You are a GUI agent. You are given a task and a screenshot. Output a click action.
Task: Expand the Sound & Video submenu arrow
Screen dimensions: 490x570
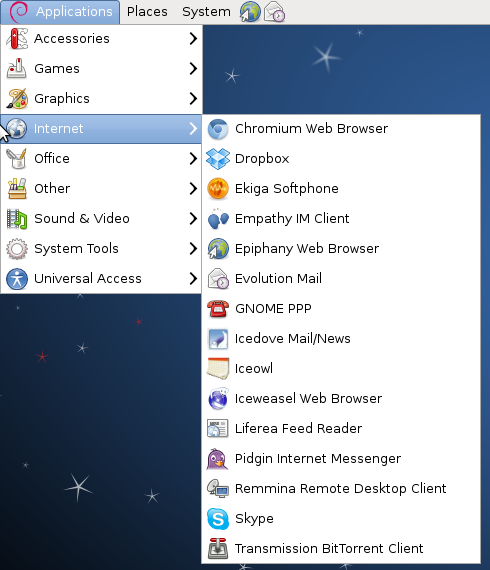[x=193, y=218]
